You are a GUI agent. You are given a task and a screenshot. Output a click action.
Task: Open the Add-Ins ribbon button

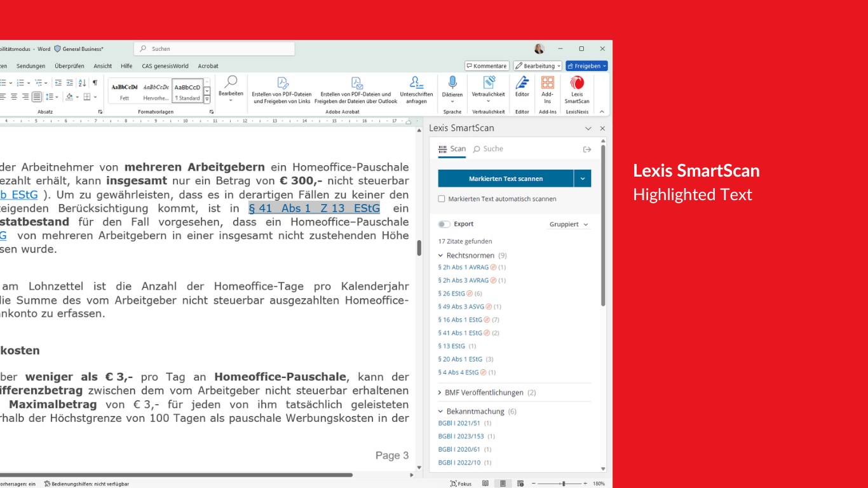(547, 90)
